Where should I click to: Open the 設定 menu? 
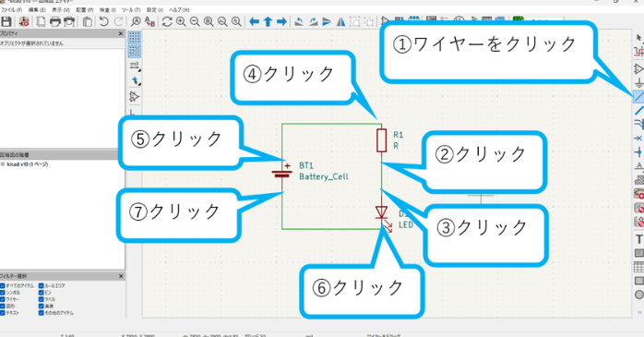(x=155, y=9)
